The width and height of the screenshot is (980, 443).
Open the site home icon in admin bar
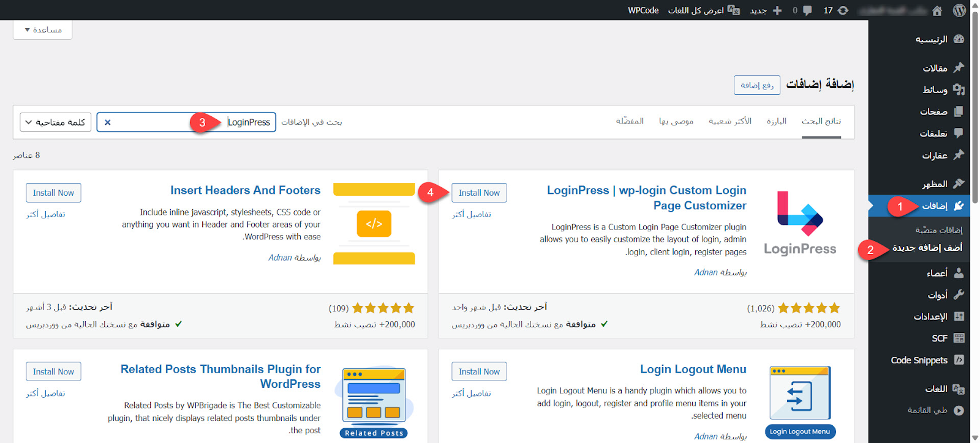(x=937, y=10)
